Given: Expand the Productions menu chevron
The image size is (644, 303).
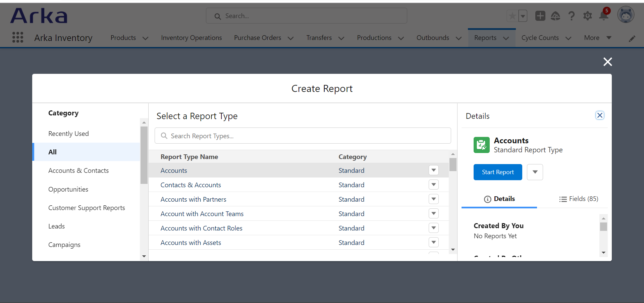Looking at the screenshot, I should [401, 38].
